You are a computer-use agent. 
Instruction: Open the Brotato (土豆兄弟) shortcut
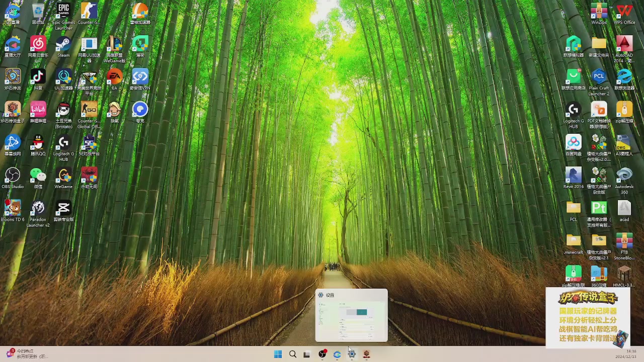click(63, 115)
